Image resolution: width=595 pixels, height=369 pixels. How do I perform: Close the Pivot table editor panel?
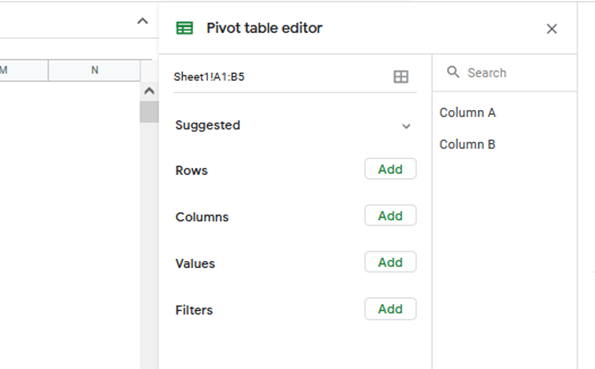coord(551,29)
